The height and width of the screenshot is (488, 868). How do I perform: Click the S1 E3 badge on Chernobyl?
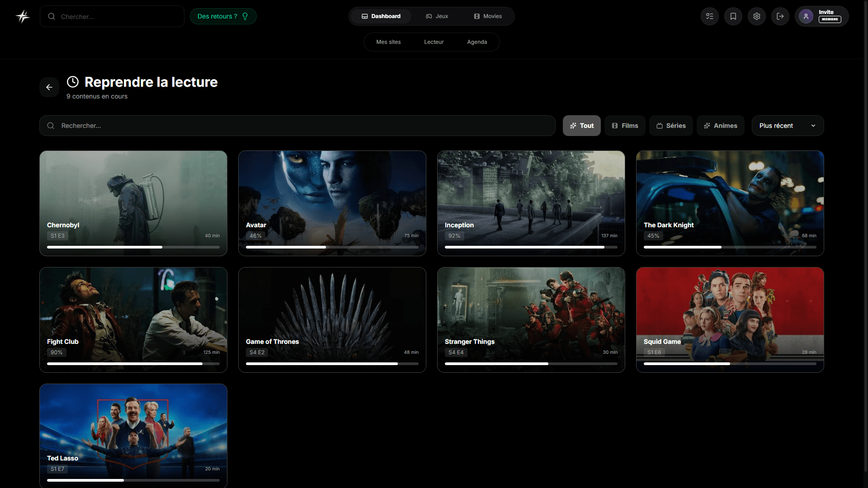[57, 236]
